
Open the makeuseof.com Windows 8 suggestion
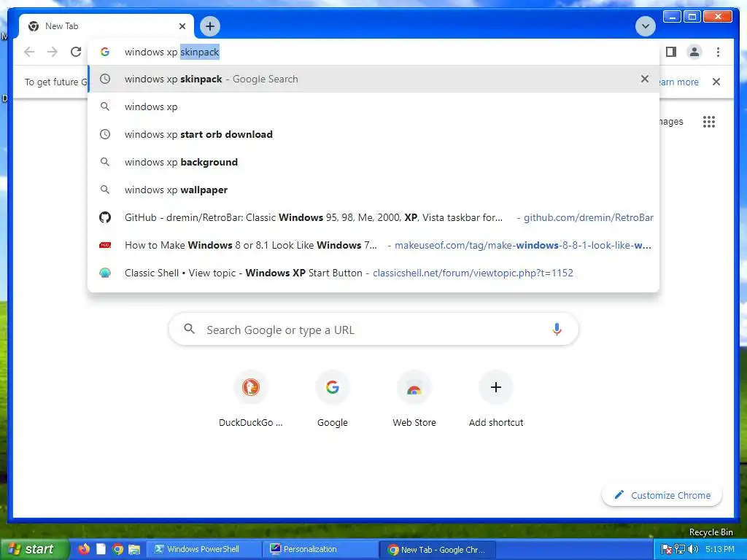click(373, 245)
